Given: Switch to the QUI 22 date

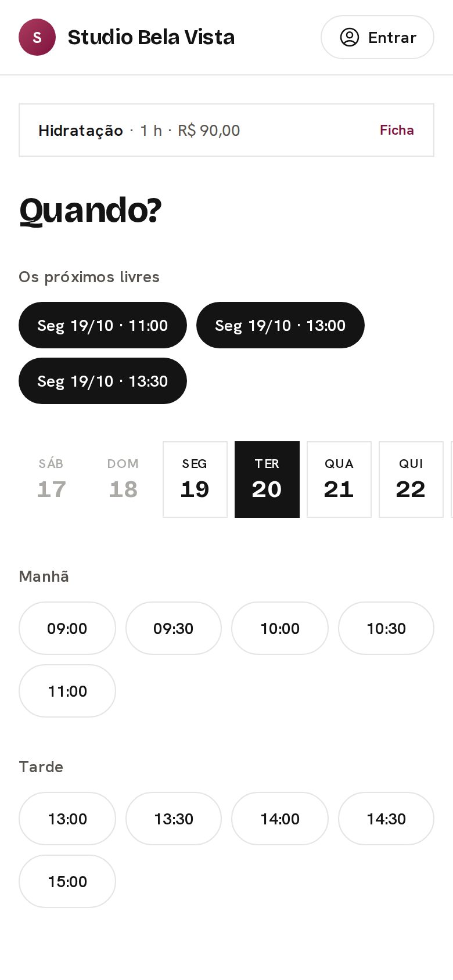Looking at the screenshot, I should (411, 480).
